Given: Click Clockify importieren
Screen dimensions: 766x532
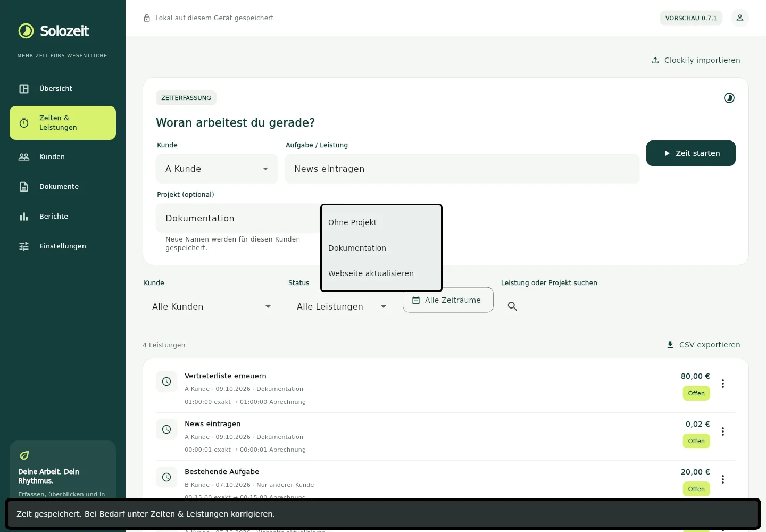Looking at the screenshot, I should coord(696,60).
